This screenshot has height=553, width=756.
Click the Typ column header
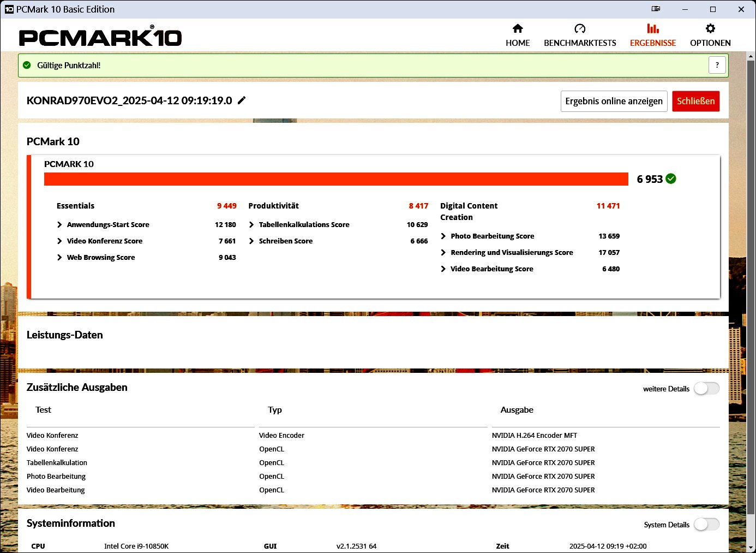tap(275, 409)
